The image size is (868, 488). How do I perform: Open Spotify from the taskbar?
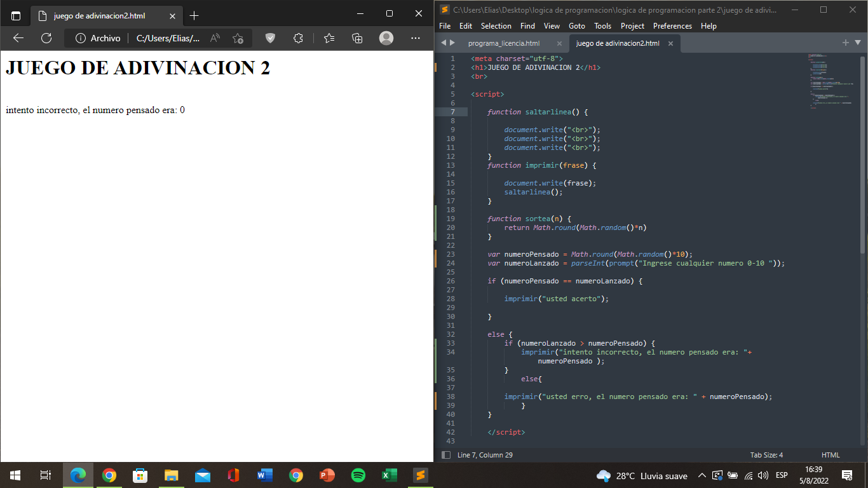click(358, 475)
